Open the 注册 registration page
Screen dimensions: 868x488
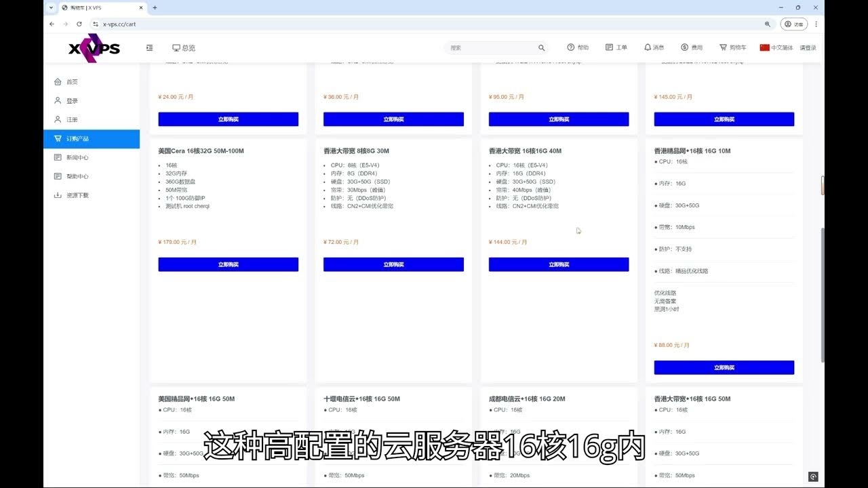(71, 119)
